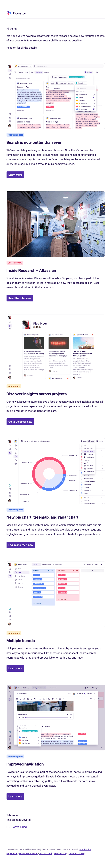111x868 pixels.
Task: Open the pie chart screenshot image
Action: pos(55,471)
